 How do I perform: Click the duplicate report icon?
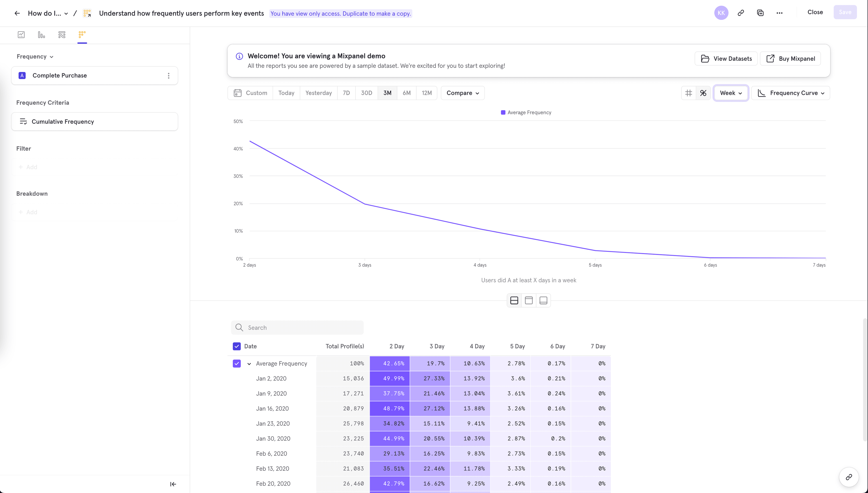tap(760, 13)
